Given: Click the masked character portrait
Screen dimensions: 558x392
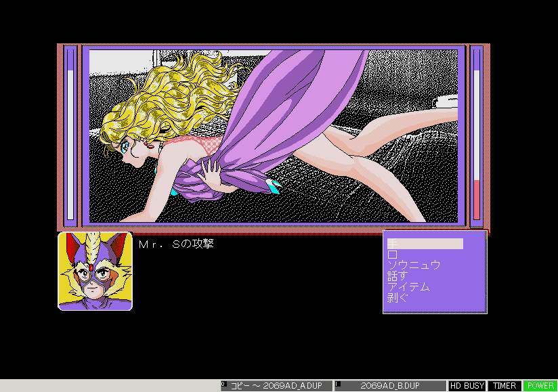Looking at the screenshot, I should tap(95, 271).
